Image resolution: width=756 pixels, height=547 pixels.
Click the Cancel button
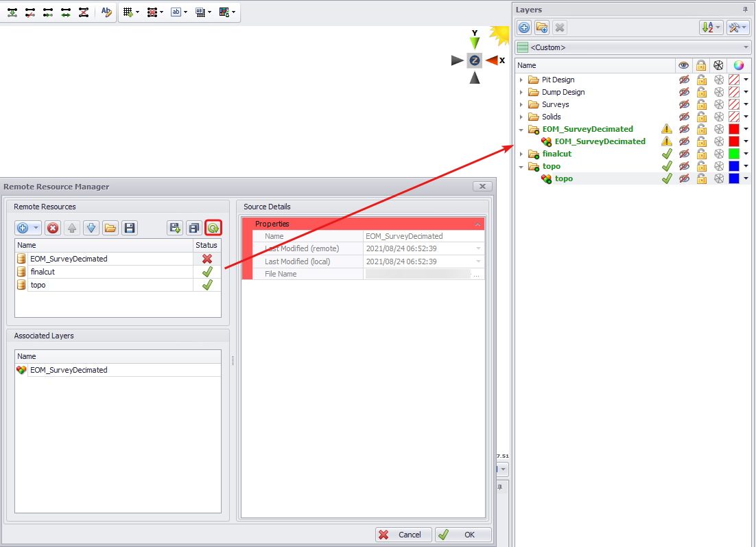403,535
